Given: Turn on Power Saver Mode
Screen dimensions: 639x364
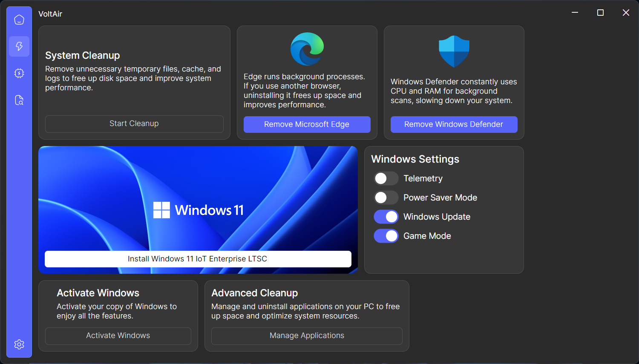Looking at the screenshot, I should (386, 198).
